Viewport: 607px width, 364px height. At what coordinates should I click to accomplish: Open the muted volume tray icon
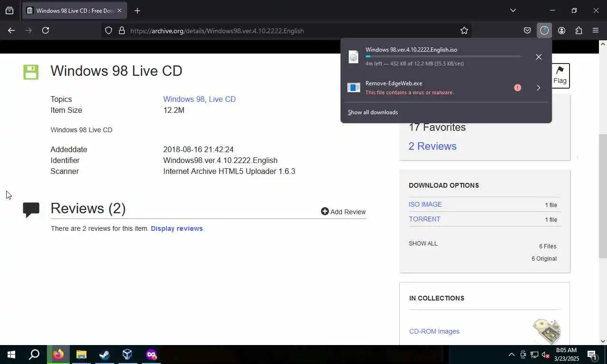coord(546,355)
